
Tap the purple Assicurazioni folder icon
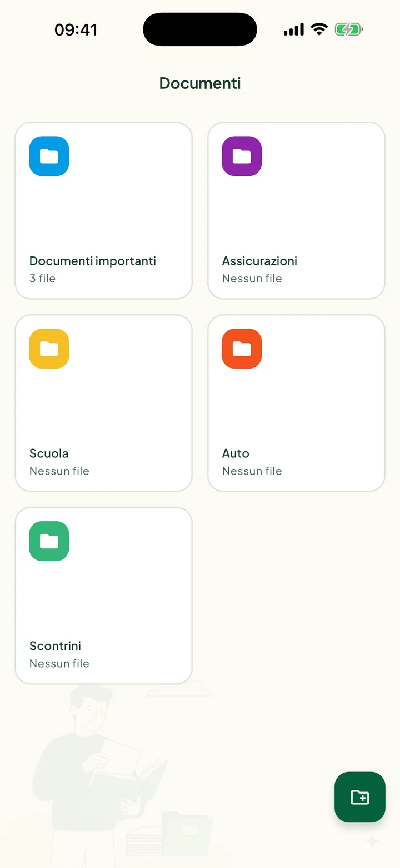click(242, 156)
